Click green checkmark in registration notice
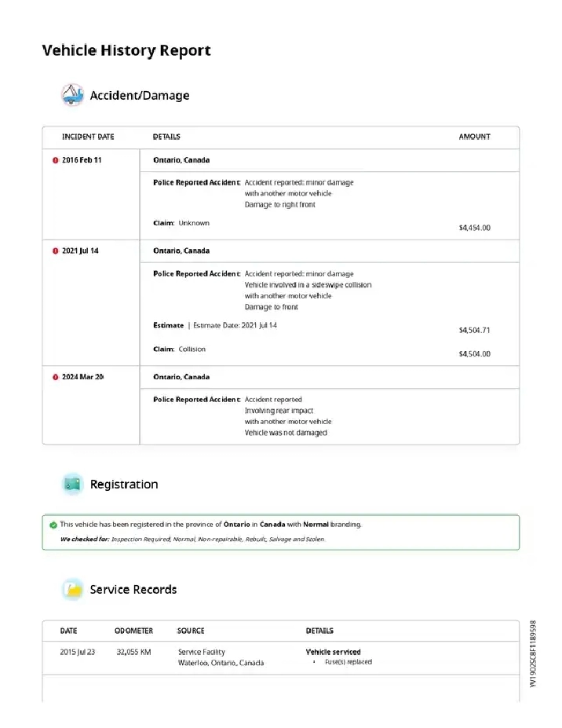The height and width of the screenshot is (728, 562). click(x=53, y=525)
